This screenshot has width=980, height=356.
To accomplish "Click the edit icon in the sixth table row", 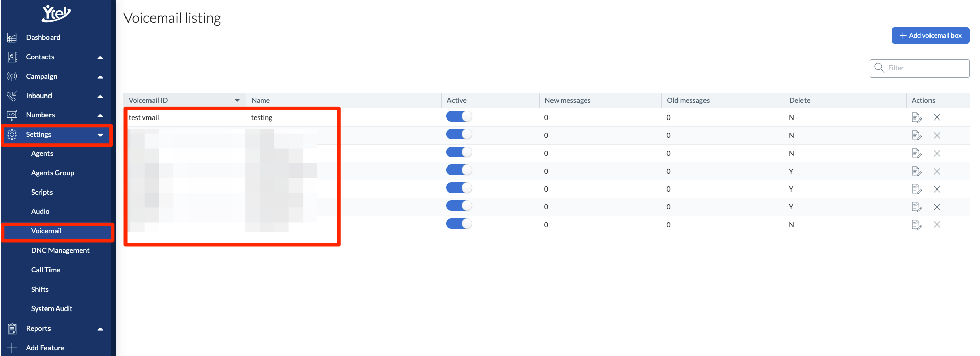I will click(916, 207).
